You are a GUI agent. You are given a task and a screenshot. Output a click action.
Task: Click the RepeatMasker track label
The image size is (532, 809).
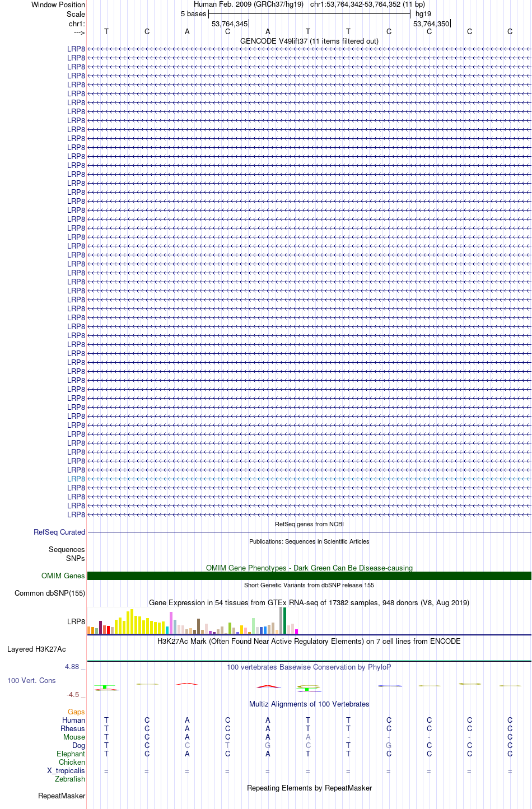click(62, 796)
